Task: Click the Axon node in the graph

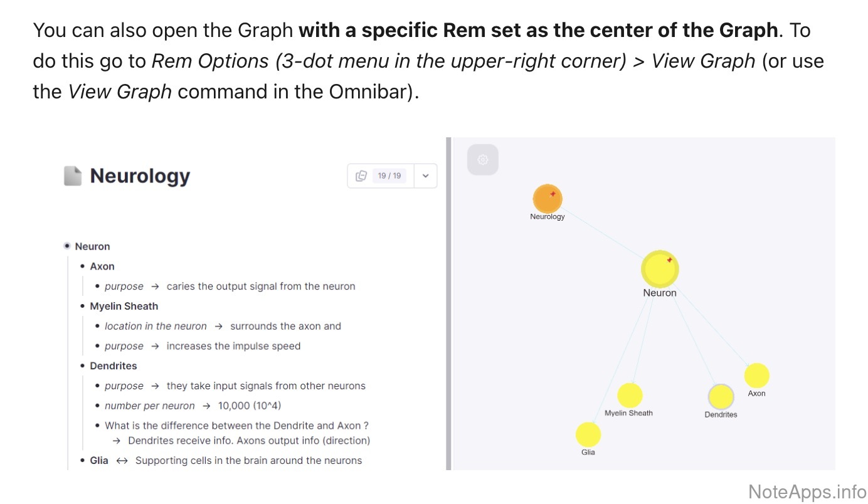Action: pyautogui.click(x=756, y=375)
